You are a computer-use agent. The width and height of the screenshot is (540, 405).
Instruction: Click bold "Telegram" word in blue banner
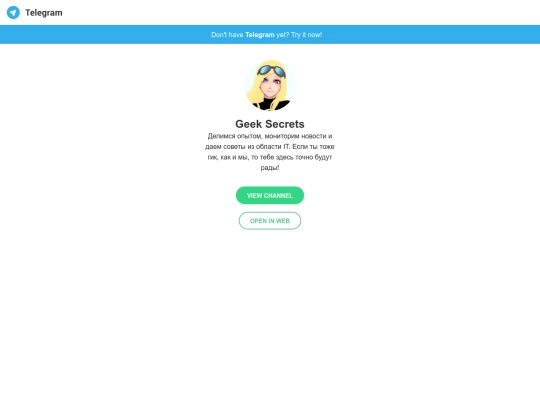pyautogui.click(x=260, y=35)
